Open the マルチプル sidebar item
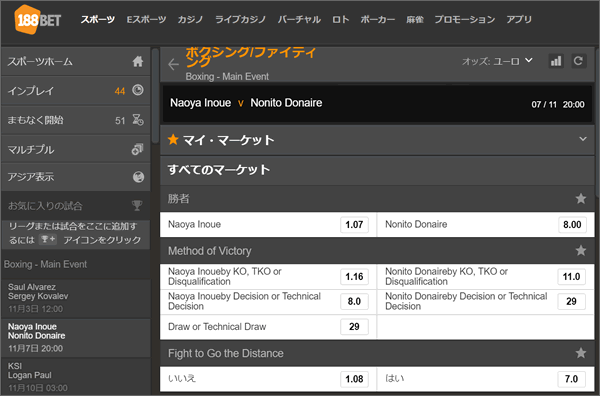Screen dimensions: 600x396 [x=76, y=149]
